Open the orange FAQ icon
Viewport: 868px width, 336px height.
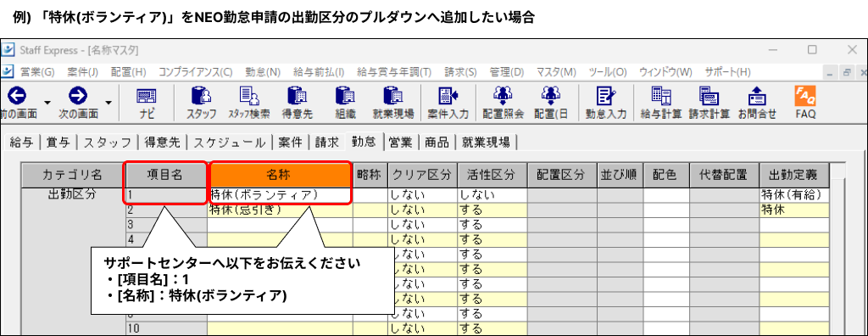click(x=805, y=95)
